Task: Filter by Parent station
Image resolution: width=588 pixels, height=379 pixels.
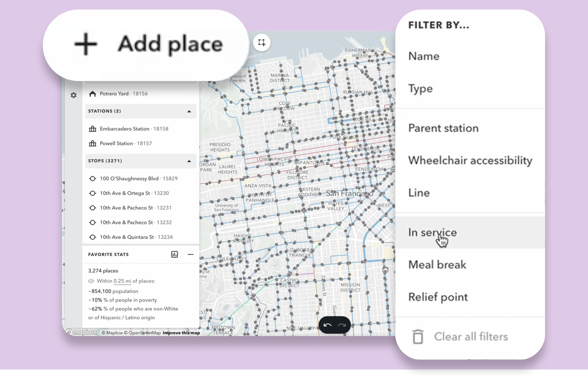Action: coord(470,128)
